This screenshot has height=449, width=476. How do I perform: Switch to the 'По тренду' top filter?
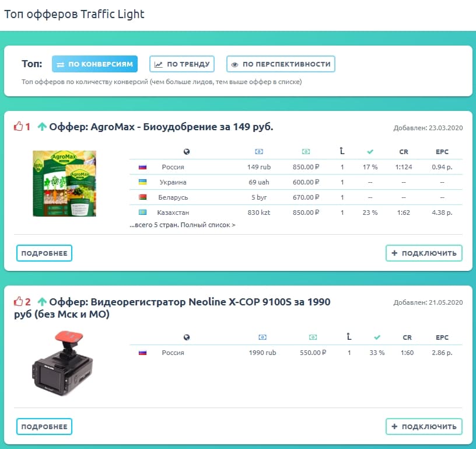click(x=182, y=64)
